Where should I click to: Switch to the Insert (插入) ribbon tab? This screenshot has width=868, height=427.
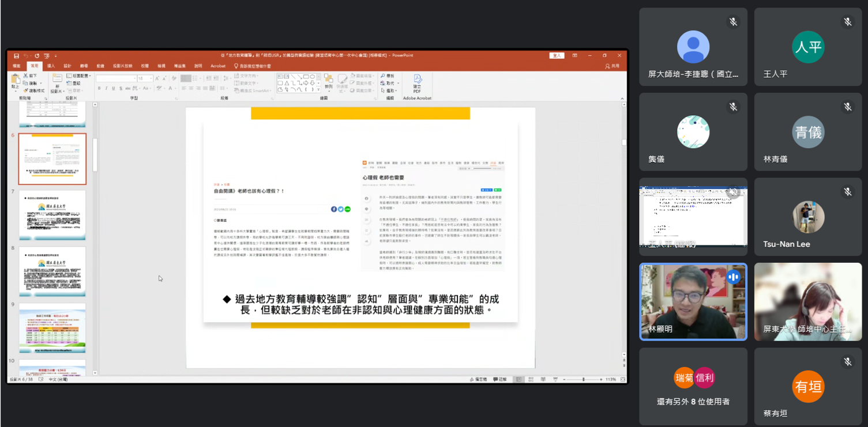[51, 66]
